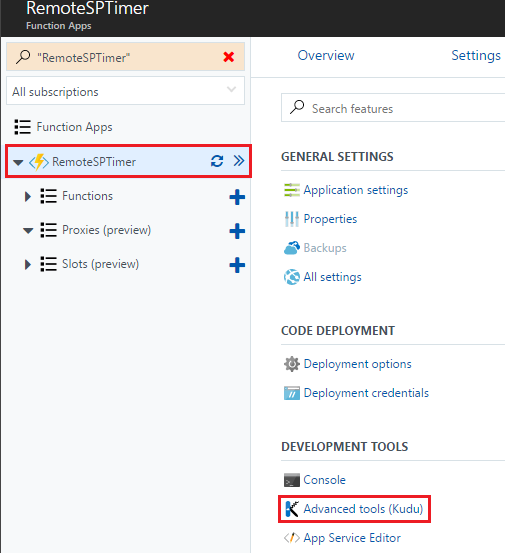Open Application settings link
Viewport: 505px width, 553px height.
355,190
